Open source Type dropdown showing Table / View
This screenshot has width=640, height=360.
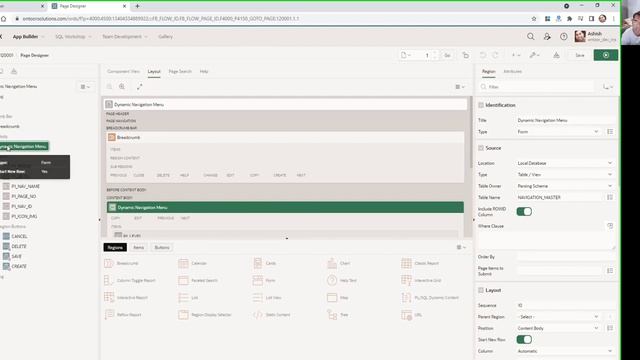(x=565, y=174)
